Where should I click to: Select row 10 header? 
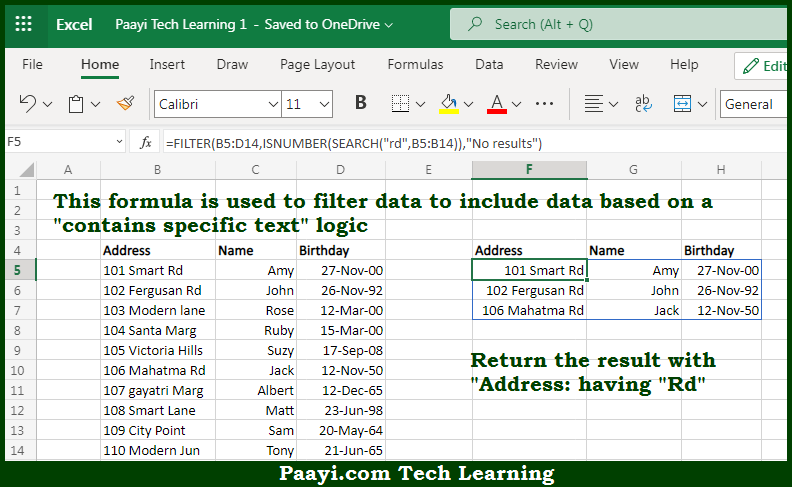[x=18, y=370]
